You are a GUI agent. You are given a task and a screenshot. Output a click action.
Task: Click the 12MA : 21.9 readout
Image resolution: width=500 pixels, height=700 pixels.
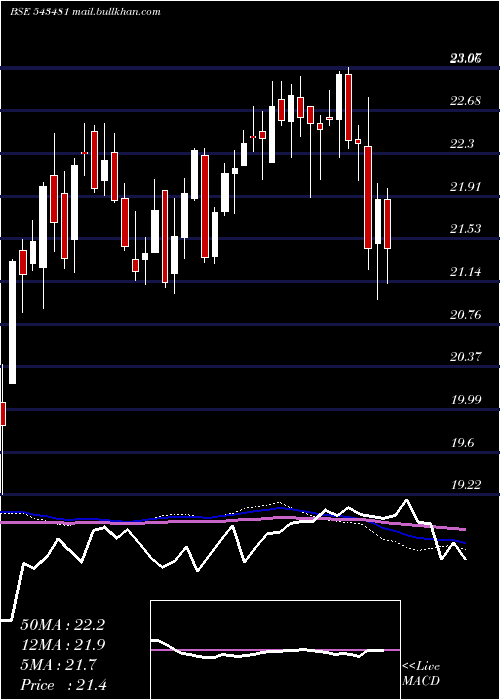(x=62, y=645)
